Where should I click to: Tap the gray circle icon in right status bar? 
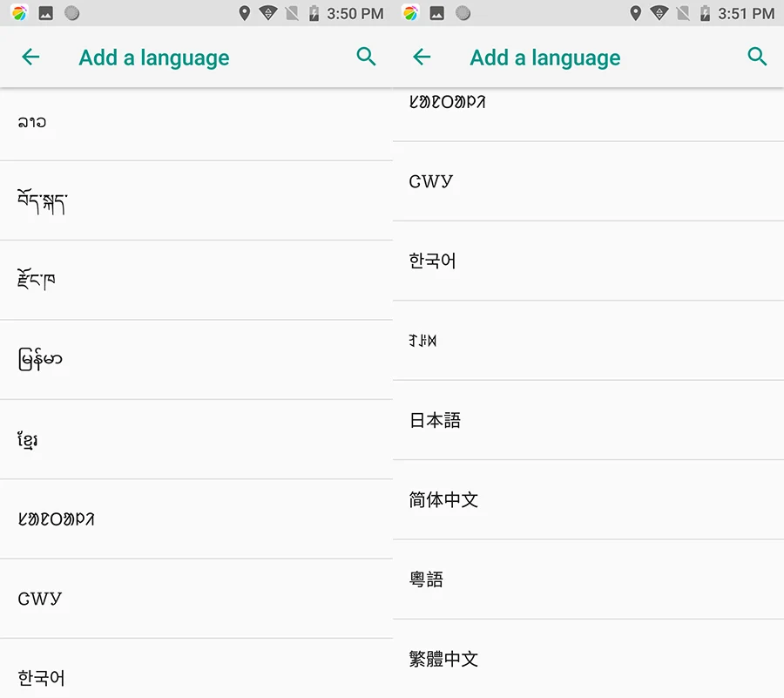(x=463, y=13)
